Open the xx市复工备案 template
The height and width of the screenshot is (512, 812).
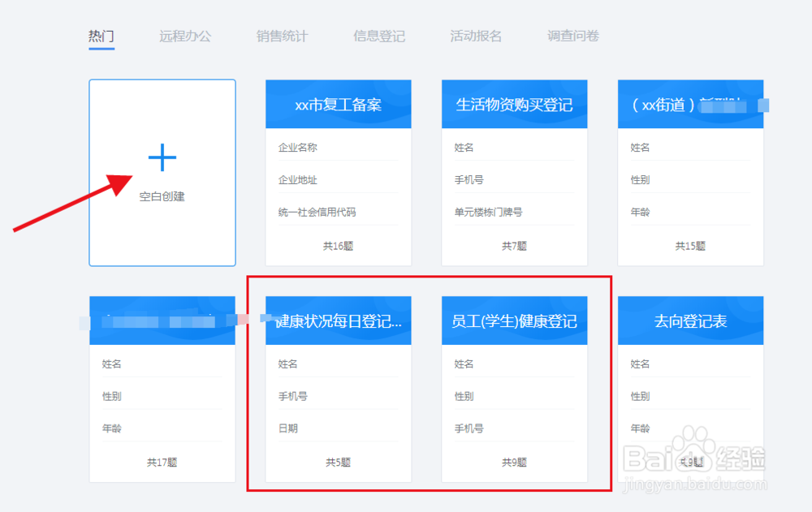(338, 104)
